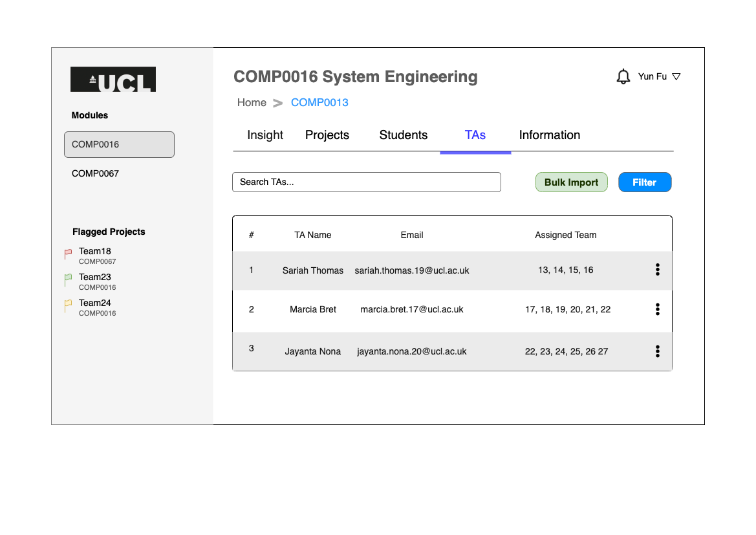Click the Assigned Team column header

566,235
